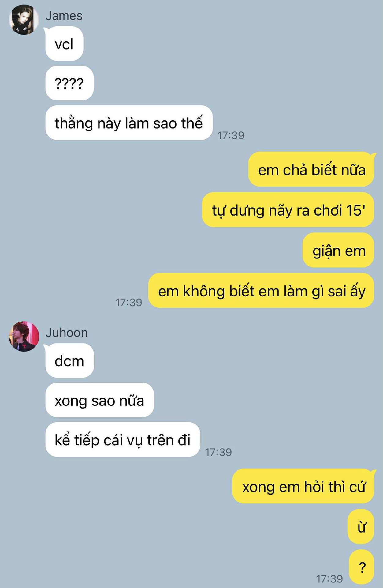Tap the 'dcm' message from Juhoon
This screenshot has width=383, height=588.
[x=69, y=360]
